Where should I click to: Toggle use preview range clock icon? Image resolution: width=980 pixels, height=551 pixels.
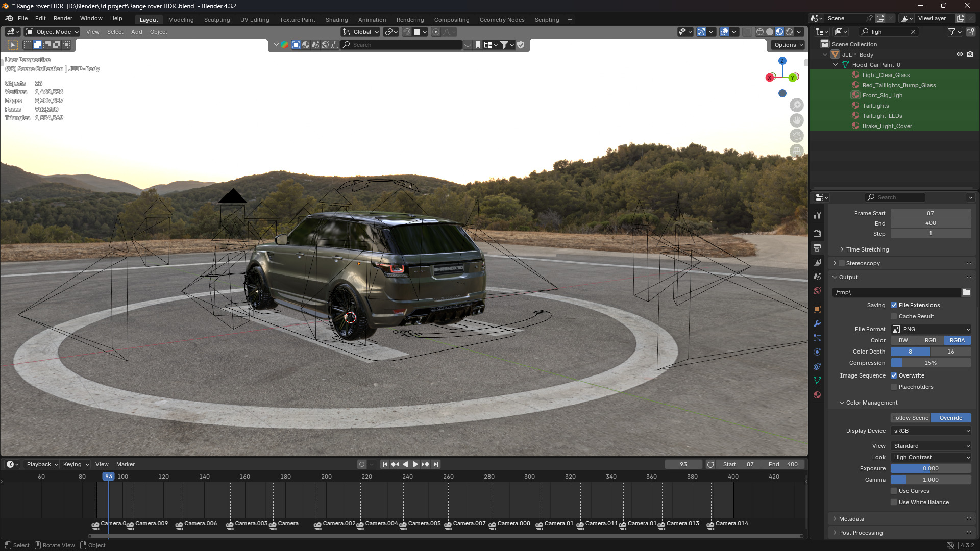click(x=710, y=464)
